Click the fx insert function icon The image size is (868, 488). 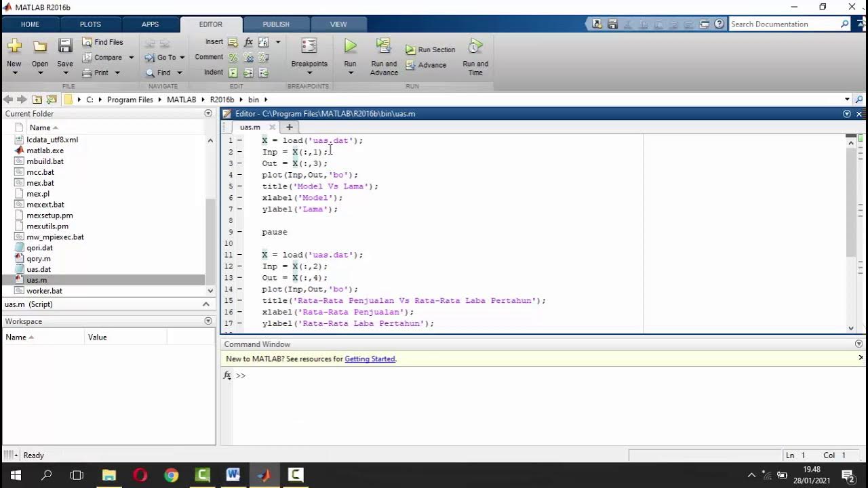(x=248, y=42)
